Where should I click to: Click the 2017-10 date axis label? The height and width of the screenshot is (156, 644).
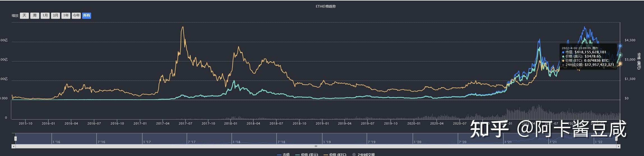click(x=208, y=123)
